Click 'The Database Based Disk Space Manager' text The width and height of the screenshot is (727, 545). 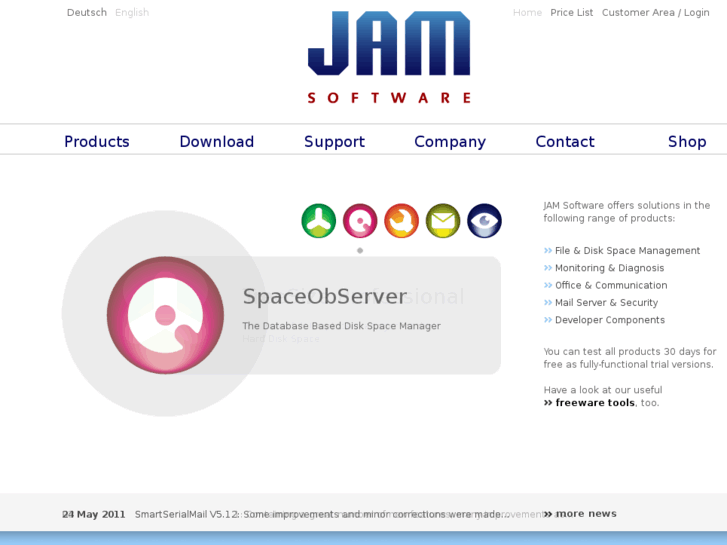(341, 326)
